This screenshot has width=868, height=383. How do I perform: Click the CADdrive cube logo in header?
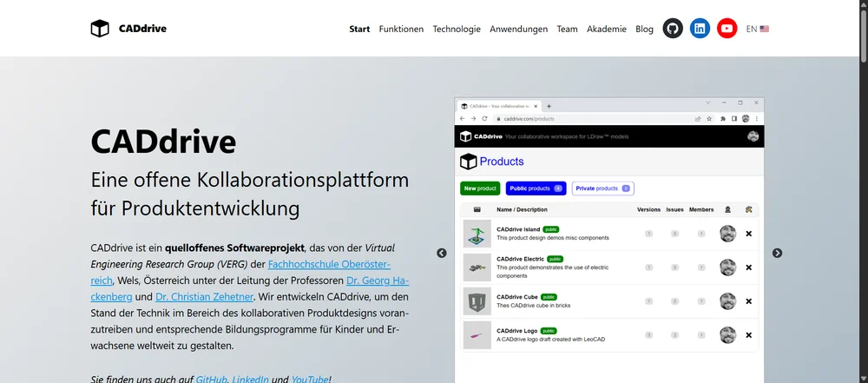click(x=100, y=29)
